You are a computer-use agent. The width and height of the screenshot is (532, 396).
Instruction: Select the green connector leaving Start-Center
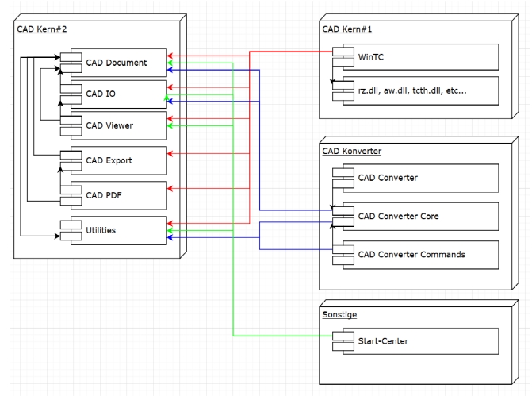pos(277,336)
